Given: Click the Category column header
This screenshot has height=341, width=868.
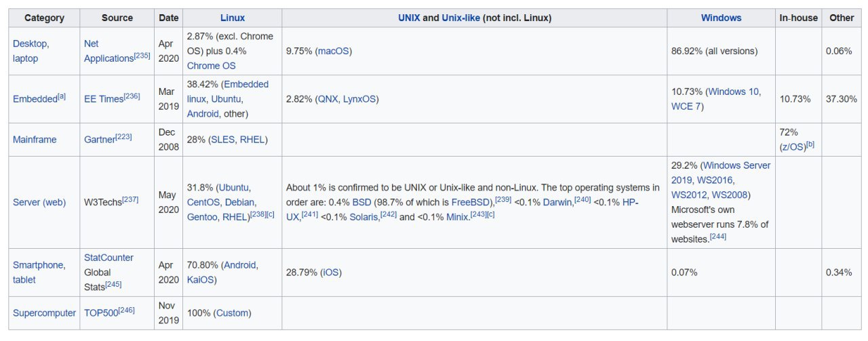Looking at the screenshot, I should [x=44, y=18].
